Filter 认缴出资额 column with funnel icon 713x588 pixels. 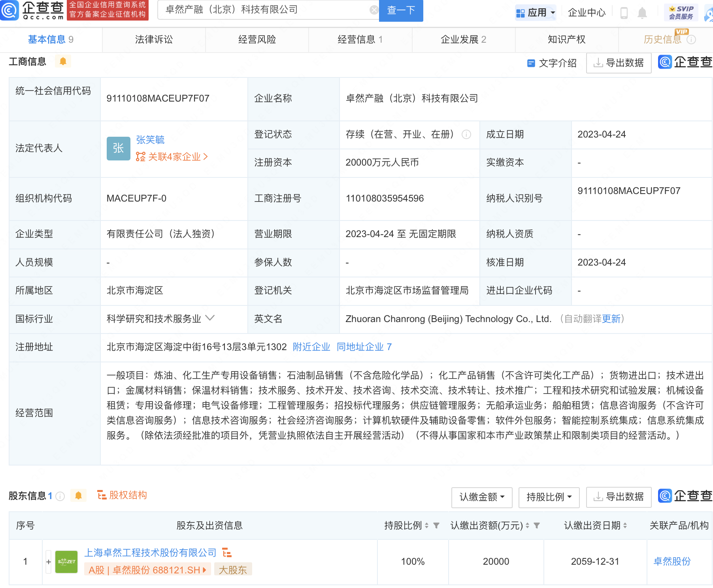click(x=537, y=526)
